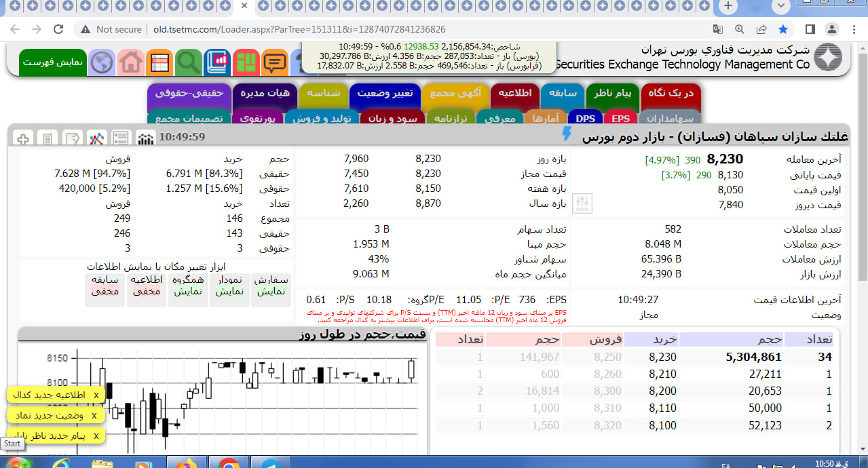
Task: Dismiss the اطلاعیه جدید کدال notification
Action: (x=96, y=395)
